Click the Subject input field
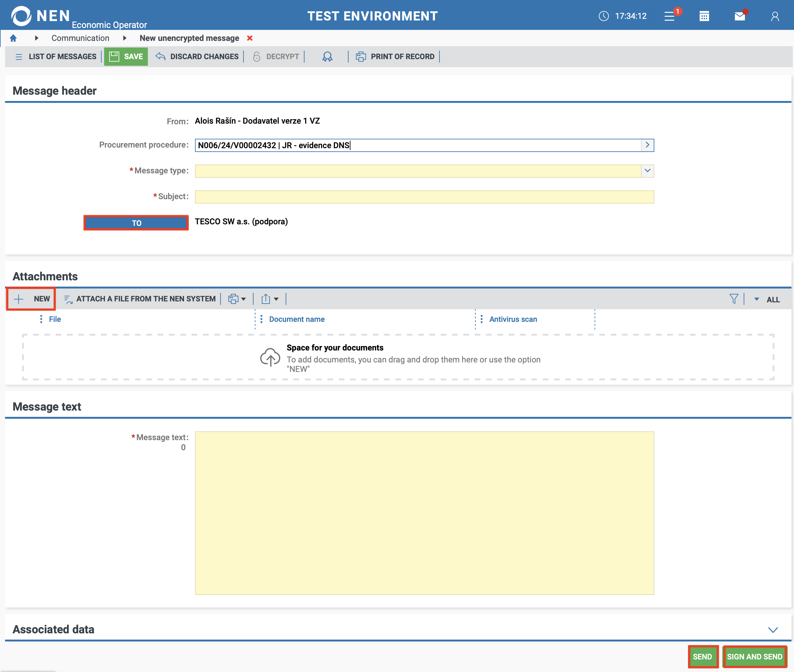This screenshot has height=672, width=794. pyautogui.click(x=424, y=197)
